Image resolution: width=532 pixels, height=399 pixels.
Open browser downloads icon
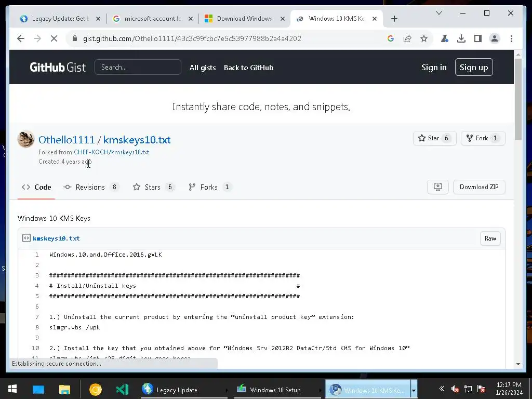pos(461,38)
